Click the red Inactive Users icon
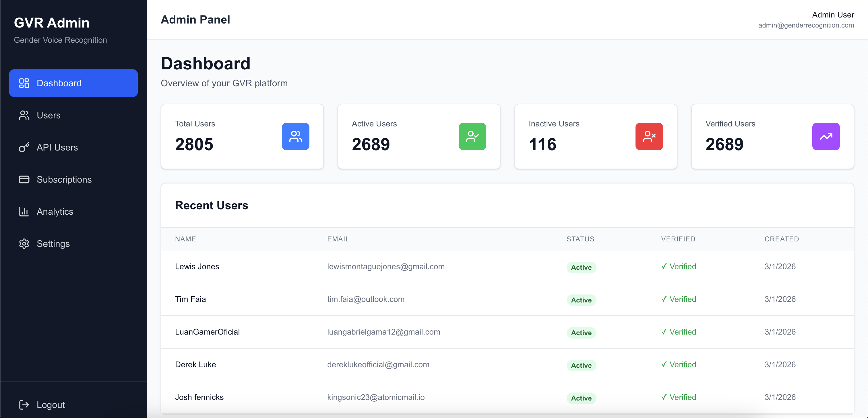The height and width of the screenshot is (418, 868). [649, 136]
